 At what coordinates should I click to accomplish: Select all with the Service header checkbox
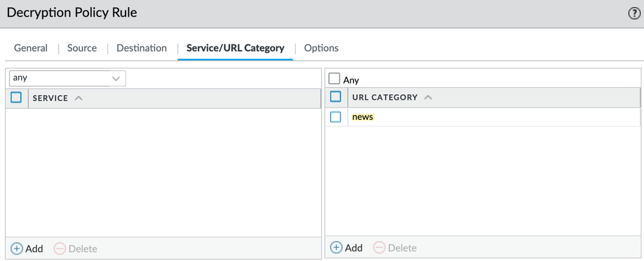coord(16,97)
